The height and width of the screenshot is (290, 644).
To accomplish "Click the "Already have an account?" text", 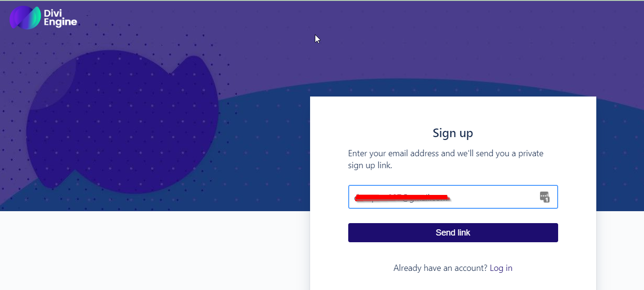I will tap(440, 268).
